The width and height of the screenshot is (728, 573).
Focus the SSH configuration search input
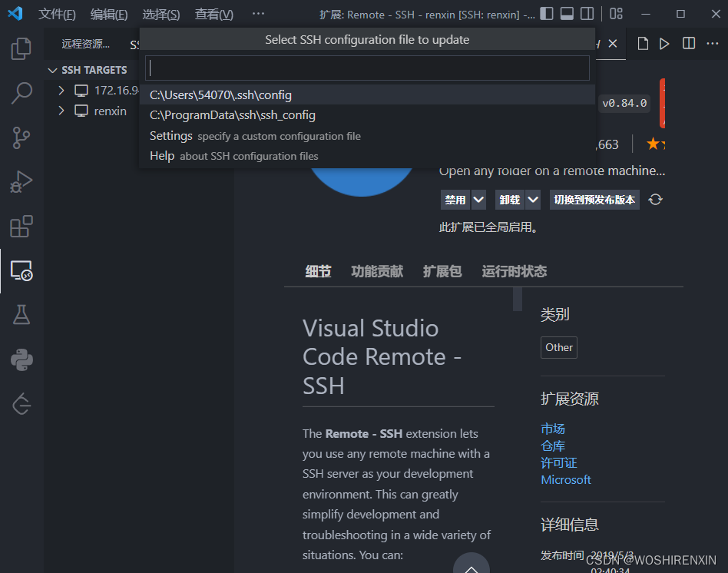(x=367, y=68)
